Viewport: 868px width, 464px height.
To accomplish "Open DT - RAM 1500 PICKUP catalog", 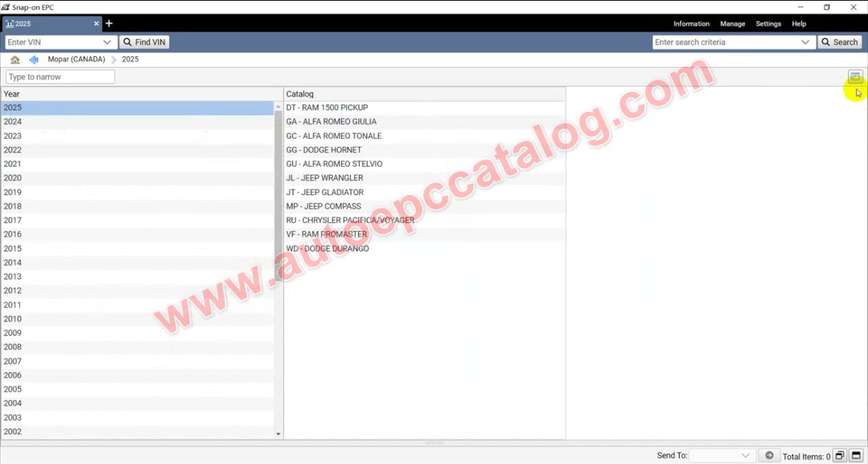I will tap(425, 107).
